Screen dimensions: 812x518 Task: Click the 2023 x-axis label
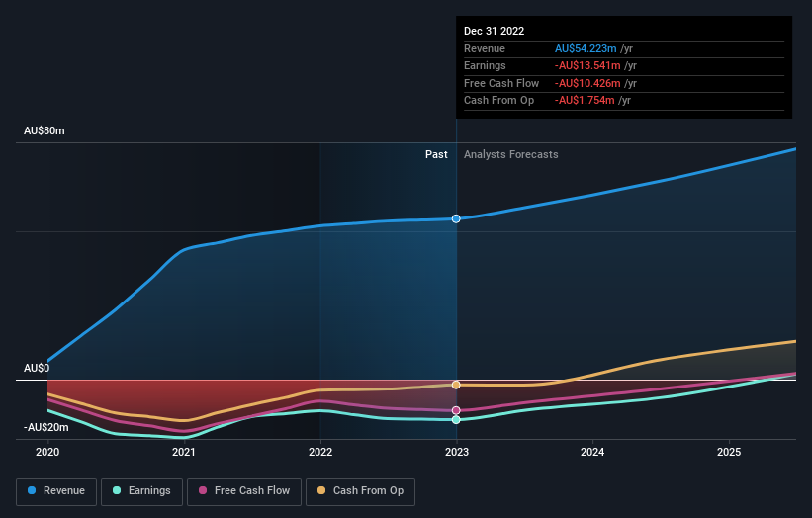(x=457, y=452)
